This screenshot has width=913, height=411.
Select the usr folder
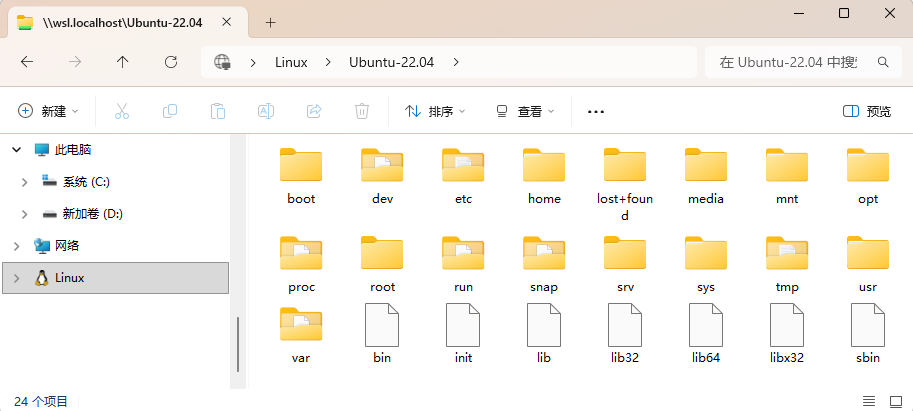tap(868, 264)
